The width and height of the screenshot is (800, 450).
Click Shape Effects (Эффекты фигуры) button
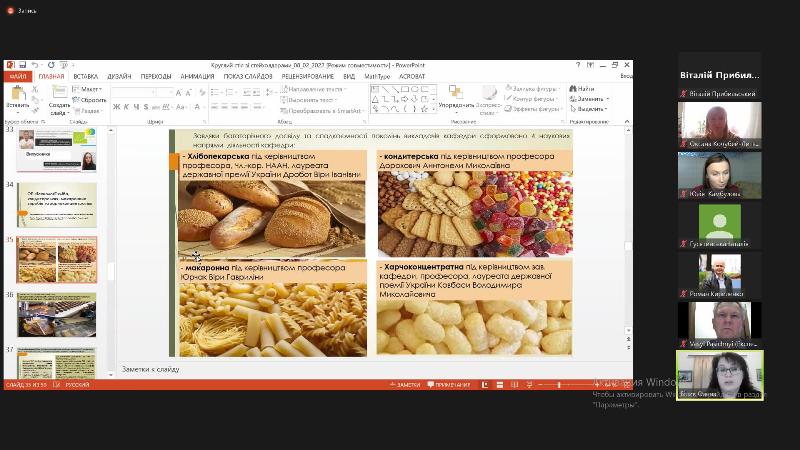point(533,109)
